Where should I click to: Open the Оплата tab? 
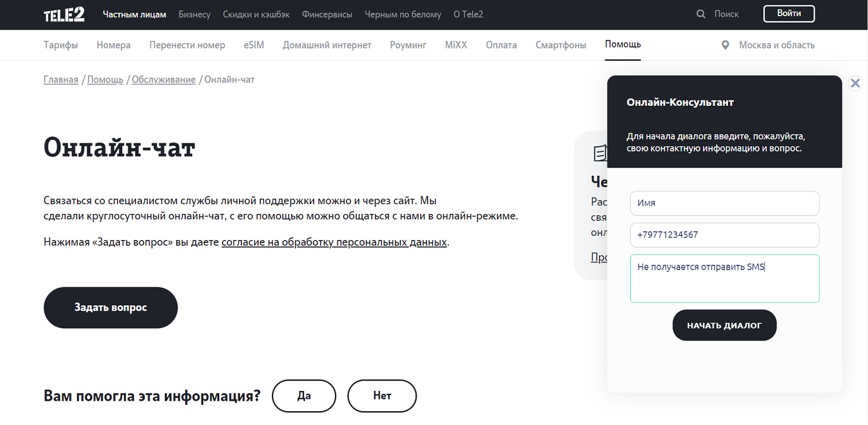pos(501,45)
